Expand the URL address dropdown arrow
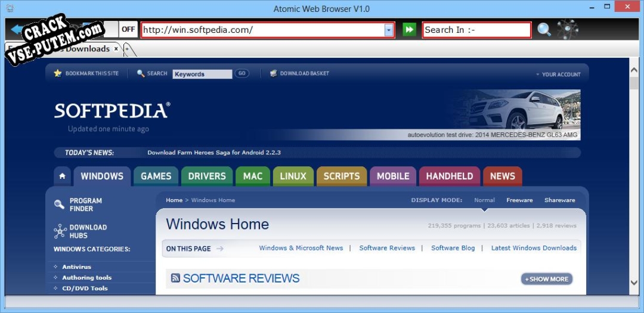This screenshot has height=313, width=644. (389, 30)
